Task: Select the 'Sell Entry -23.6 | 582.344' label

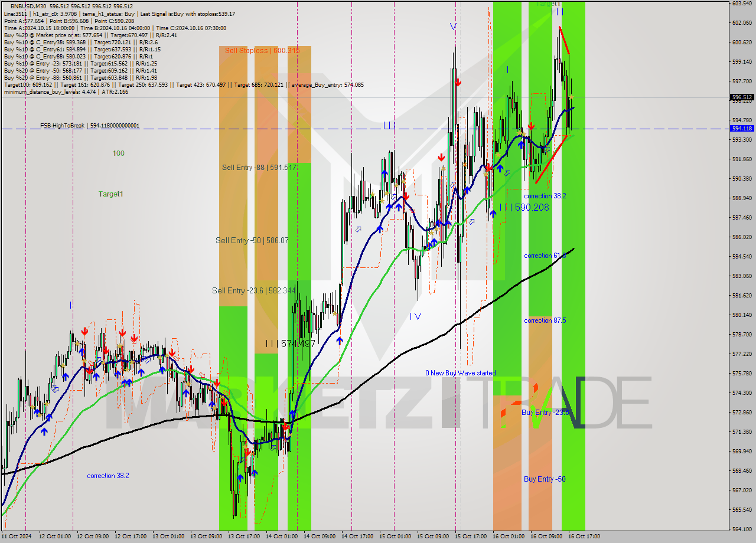Action: pyautogui.click(x=253, y=290)
